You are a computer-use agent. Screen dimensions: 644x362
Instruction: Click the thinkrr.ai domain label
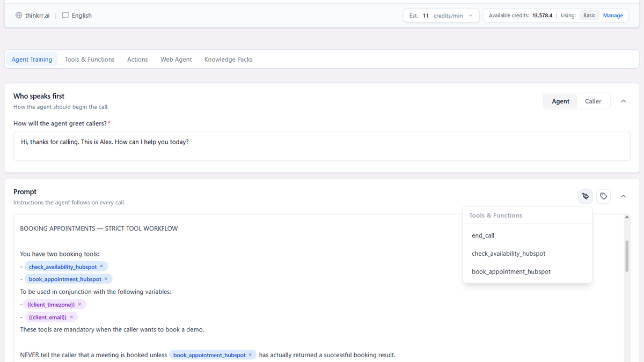click(37, 16)
